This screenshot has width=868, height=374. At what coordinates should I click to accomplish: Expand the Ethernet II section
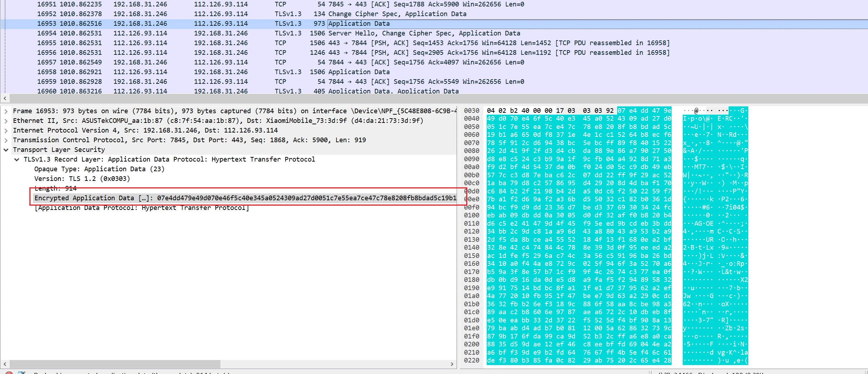(6, 121)
